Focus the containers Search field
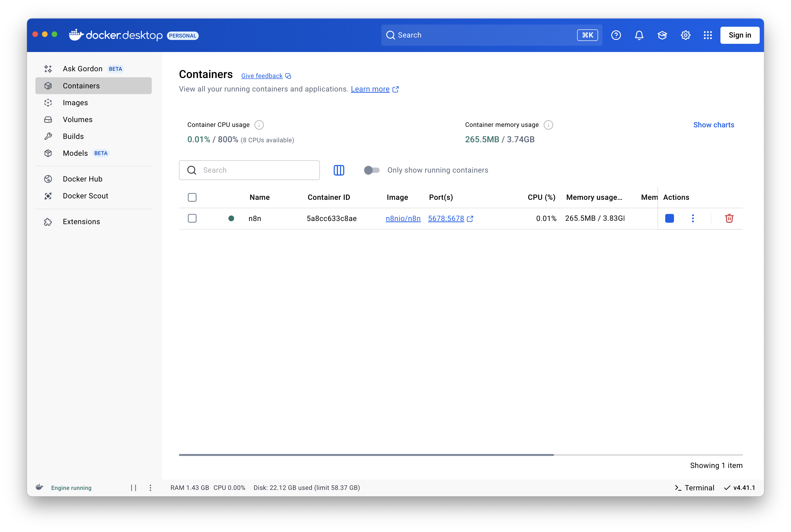The image size is (791, 532). click(249, 170)
